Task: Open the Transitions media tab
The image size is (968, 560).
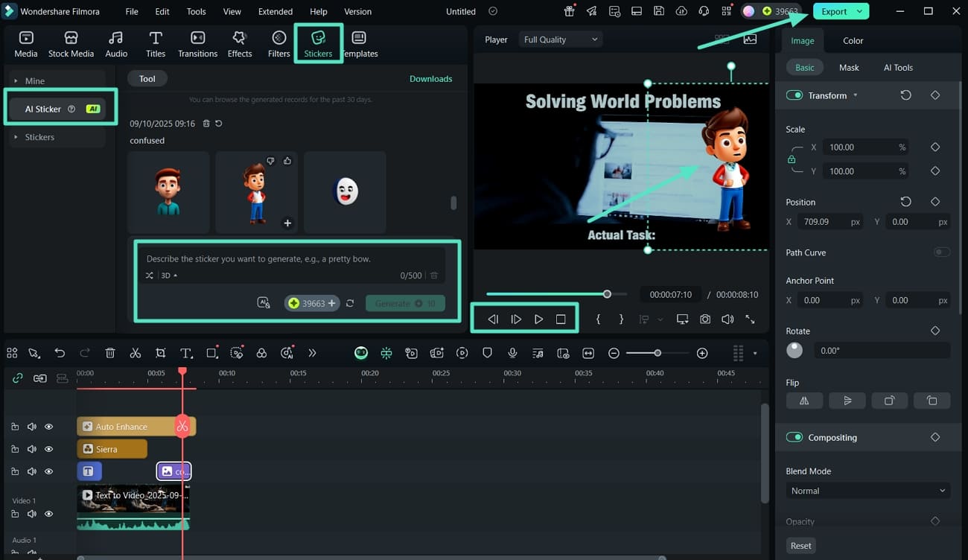Action: (x=197, y=44)
